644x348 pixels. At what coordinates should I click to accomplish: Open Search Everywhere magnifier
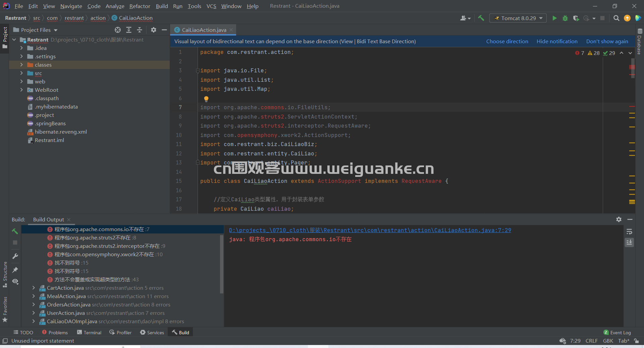pos(616,18)
